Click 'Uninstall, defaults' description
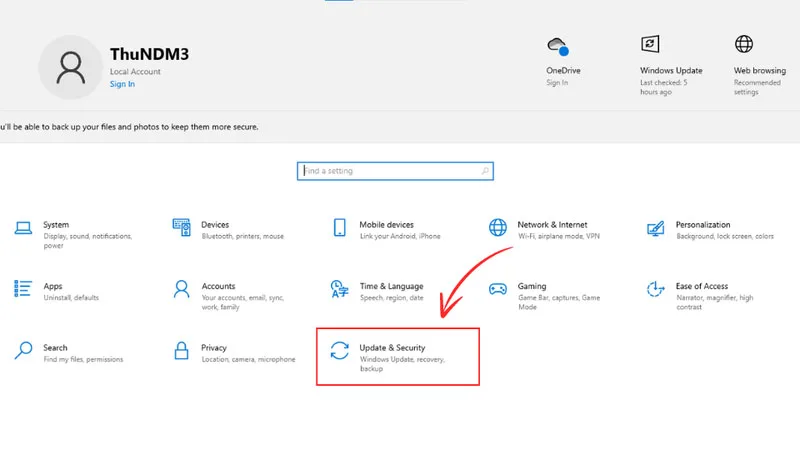Viewport: 800px width, 450px height. (71, 297)
